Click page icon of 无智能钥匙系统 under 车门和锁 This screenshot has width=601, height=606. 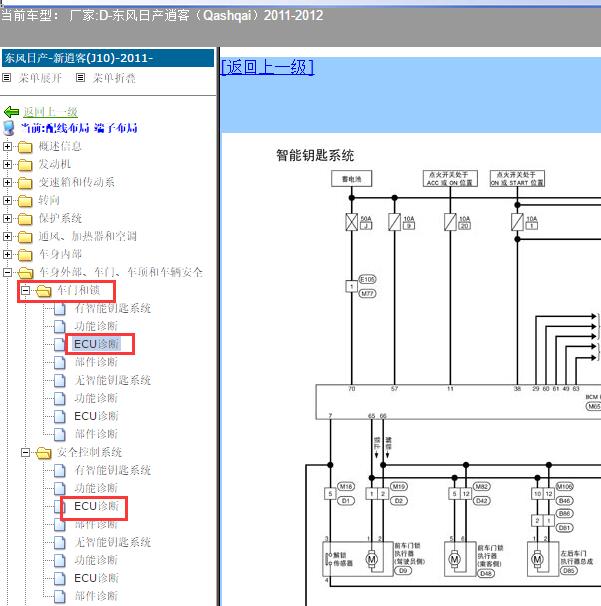point(60,380)
